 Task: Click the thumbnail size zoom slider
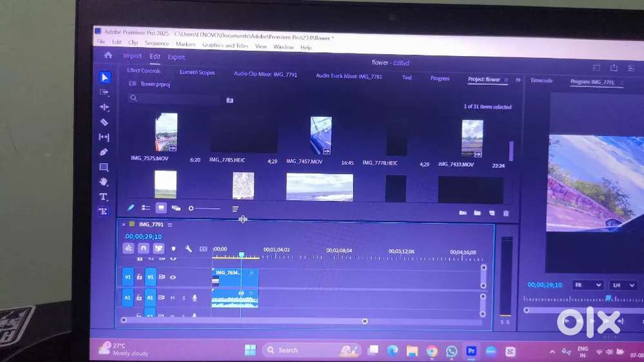pos(205,208)
